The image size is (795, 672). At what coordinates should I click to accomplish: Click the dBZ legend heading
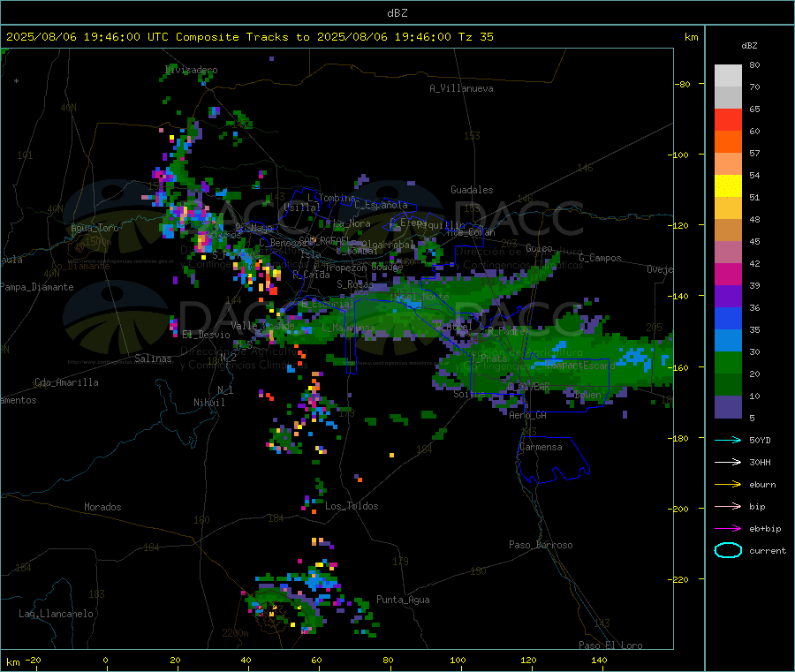749,46
